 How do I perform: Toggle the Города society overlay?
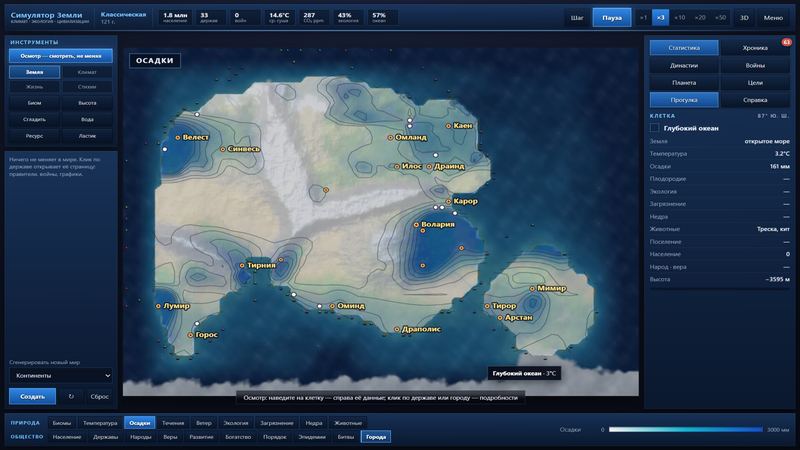(376, 437)
